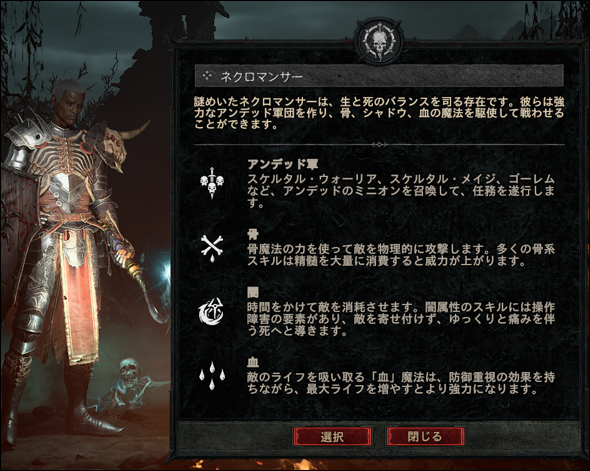Click the 血 section heading

coord(252,362)
